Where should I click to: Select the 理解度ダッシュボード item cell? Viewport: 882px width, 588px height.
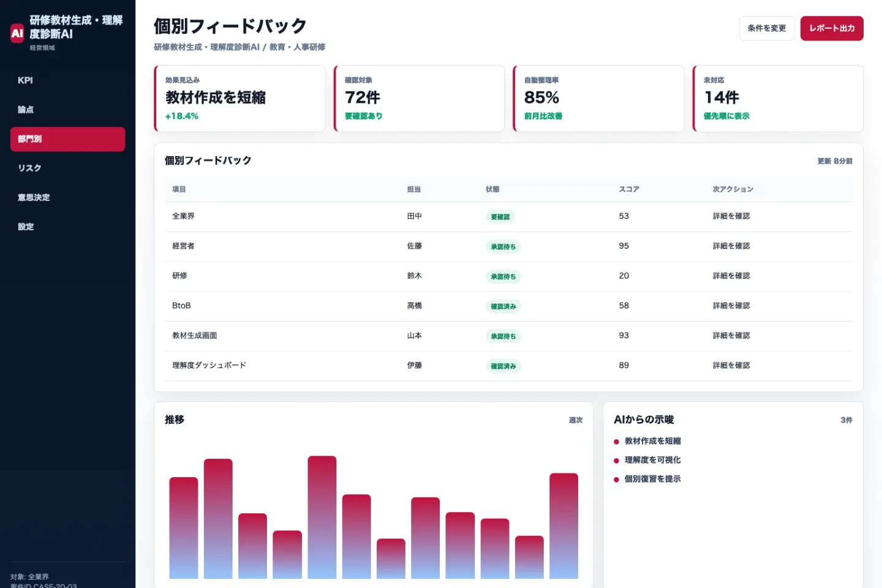click(209, 365)
